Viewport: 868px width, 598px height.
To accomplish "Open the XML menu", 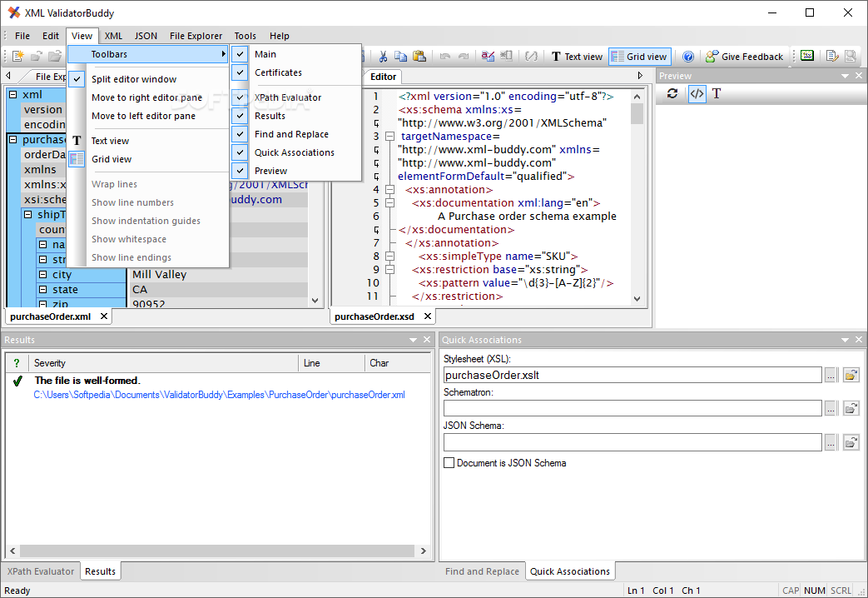I will click(x=113, y=36).
